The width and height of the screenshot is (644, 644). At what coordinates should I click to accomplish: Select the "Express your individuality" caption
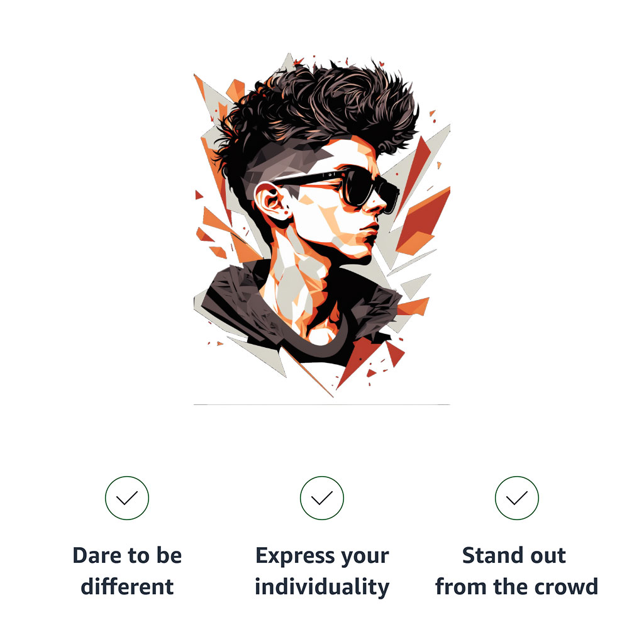coord(321,571)
